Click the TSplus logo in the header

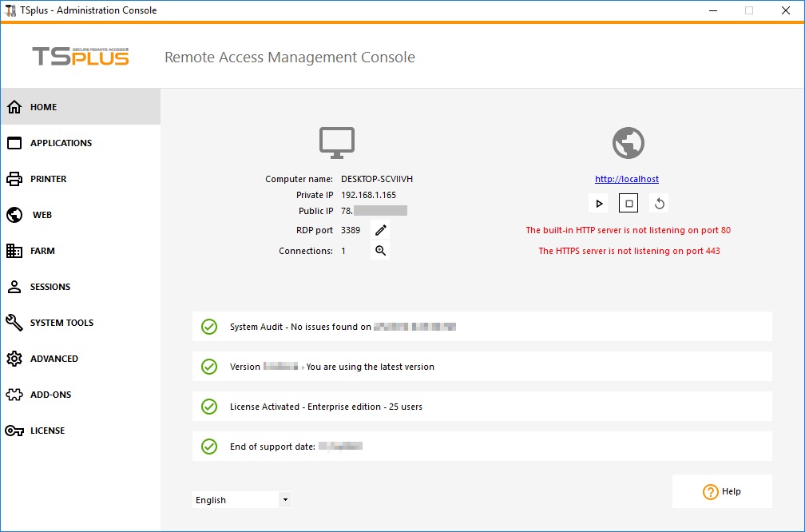pos(80,57)
